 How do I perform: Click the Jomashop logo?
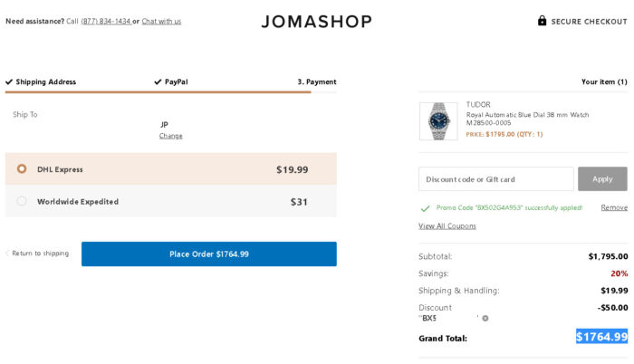pos(316,21)
